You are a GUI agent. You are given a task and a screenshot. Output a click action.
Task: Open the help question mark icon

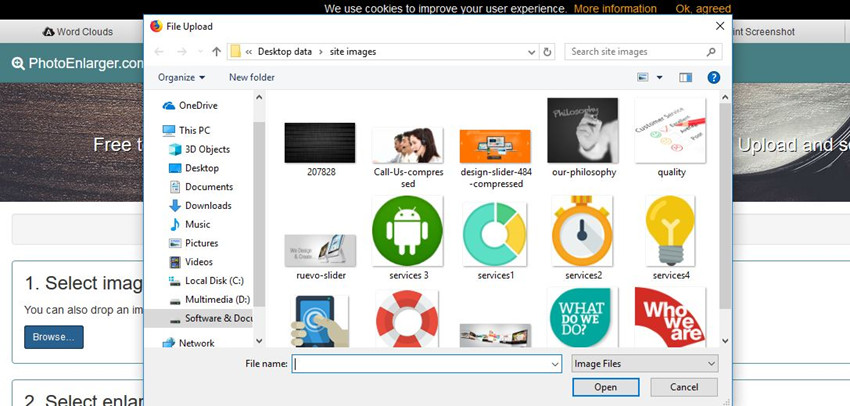point(713,77)
